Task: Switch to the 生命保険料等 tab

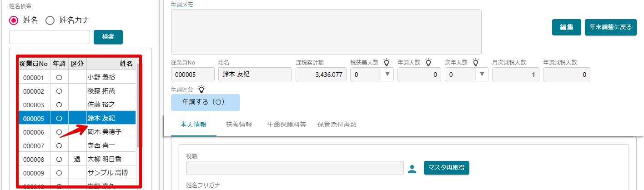Action: tap(287, 125)
